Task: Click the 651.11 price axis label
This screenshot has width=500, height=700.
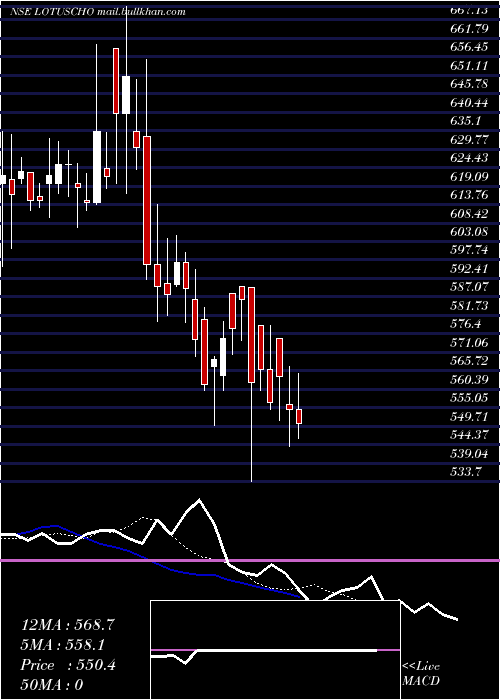Action: pos(470,67)
